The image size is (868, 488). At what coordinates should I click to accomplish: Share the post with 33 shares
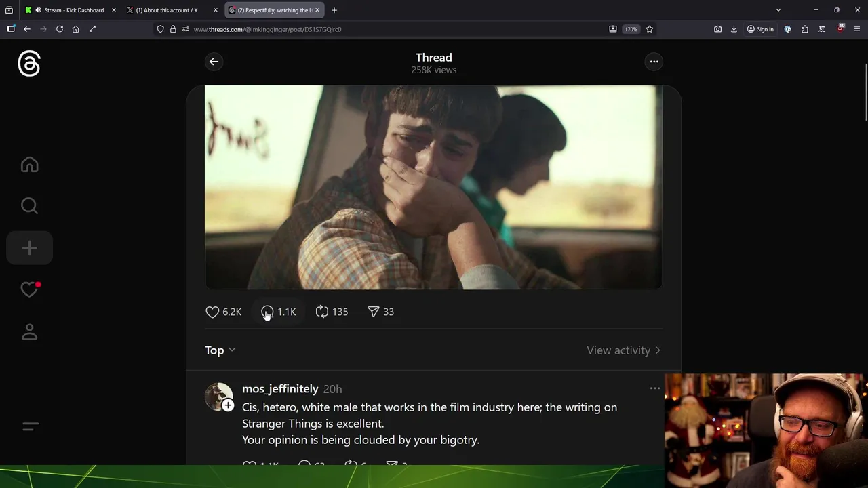[380, 312]
